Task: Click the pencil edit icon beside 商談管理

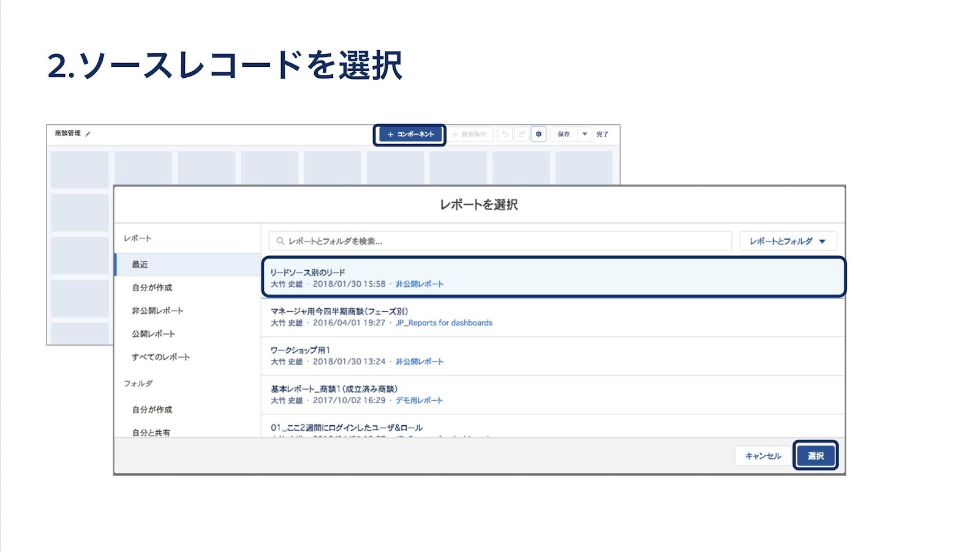Action: [88, 134]
